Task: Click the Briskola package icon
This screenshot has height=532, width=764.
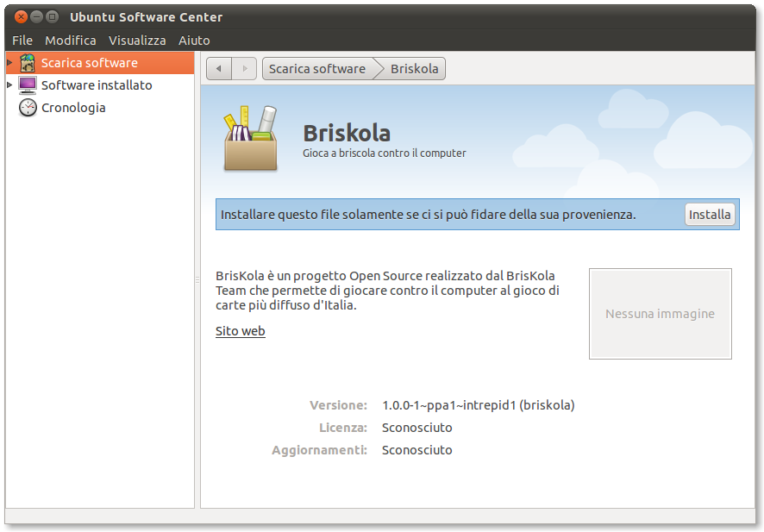Action: 250,138
